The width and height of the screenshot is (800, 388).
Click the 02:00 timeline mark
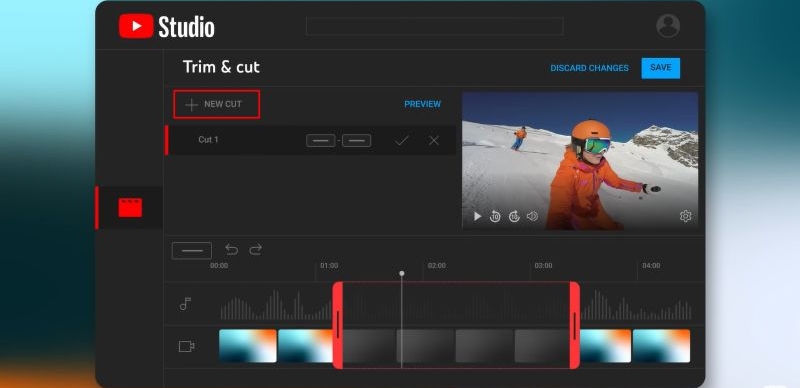[x=437, y=266]
